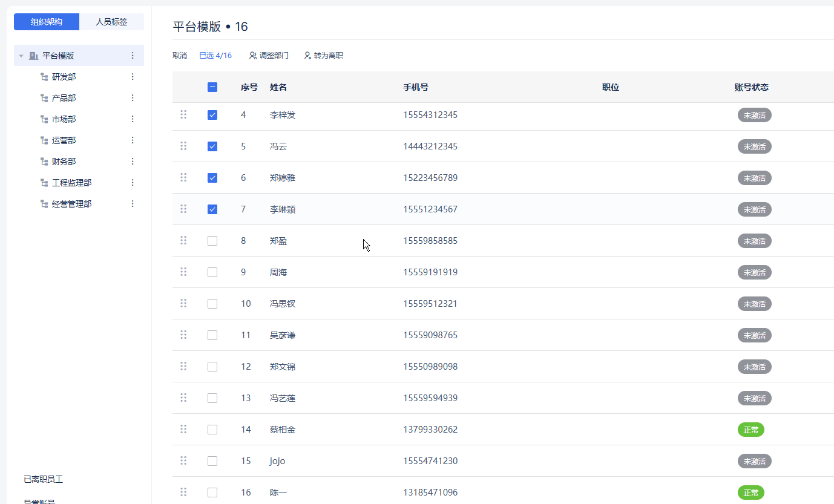Click the 调整部门 toolbar action
This screenshot has height=504, width=834.
tap(269, 56)
